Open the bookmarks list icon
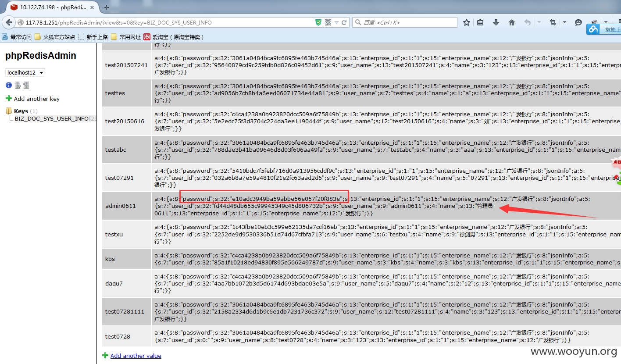This screenshot has height=364, width=621. click(x=480, y=22)
